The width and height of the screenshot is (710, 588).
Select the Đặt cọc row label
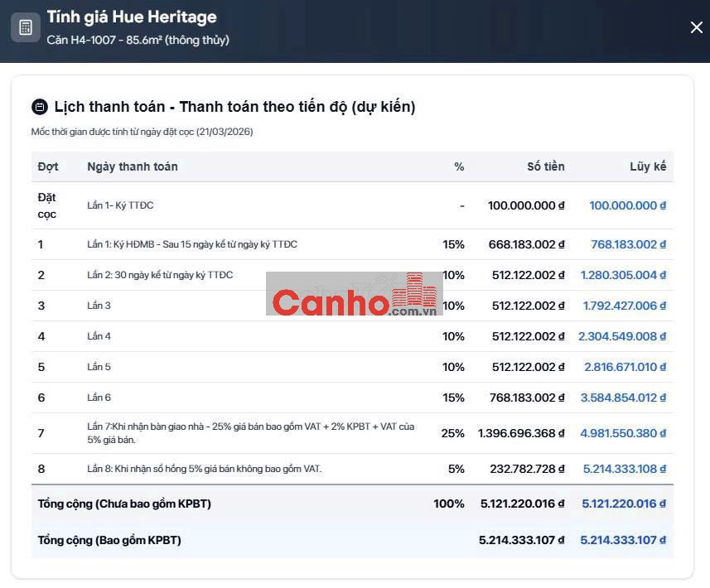tap(47, 205)
